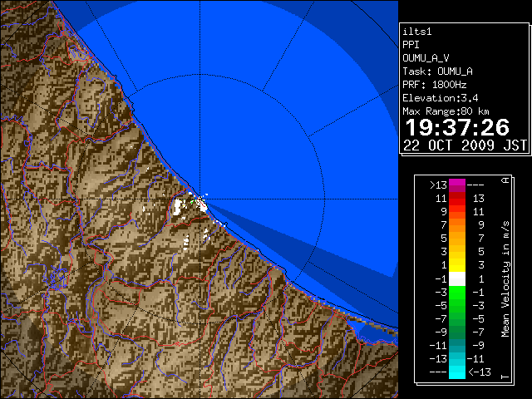
Task: Click the large white echo patch near radar center
Action: pyautogui.click(x=177, y=207)
